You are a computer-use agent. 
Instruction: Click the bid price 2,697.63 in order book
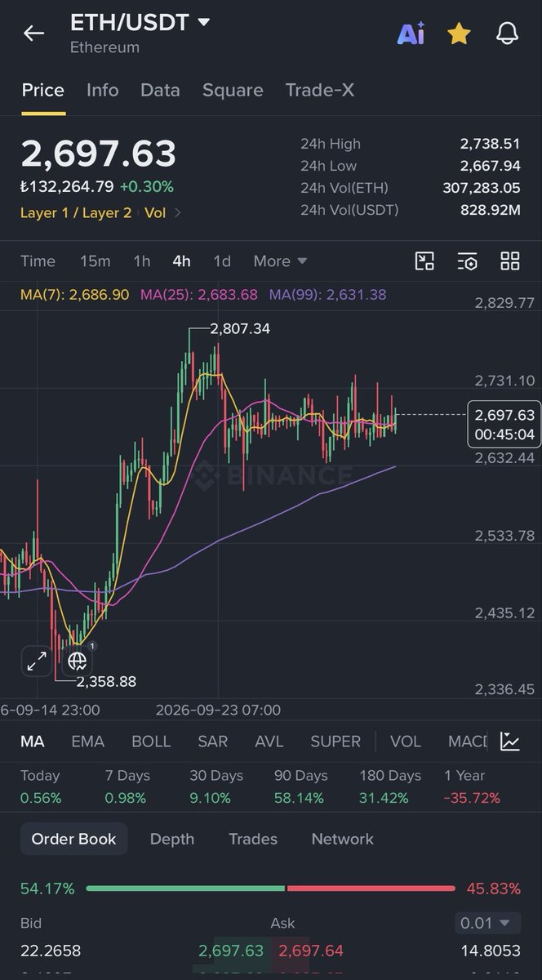tap(231, 951)
